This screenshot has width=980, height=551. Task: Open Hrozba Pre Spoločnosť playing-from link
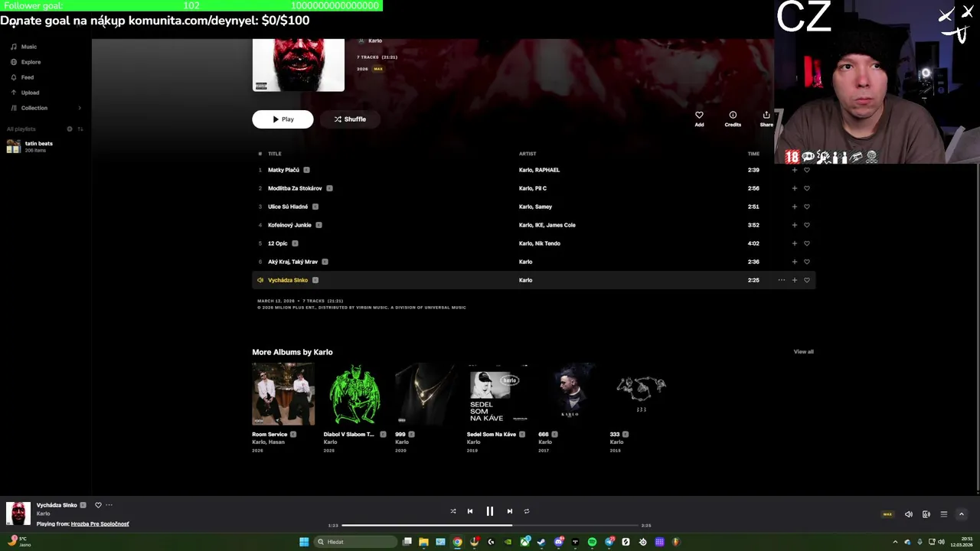coord(100,524)
